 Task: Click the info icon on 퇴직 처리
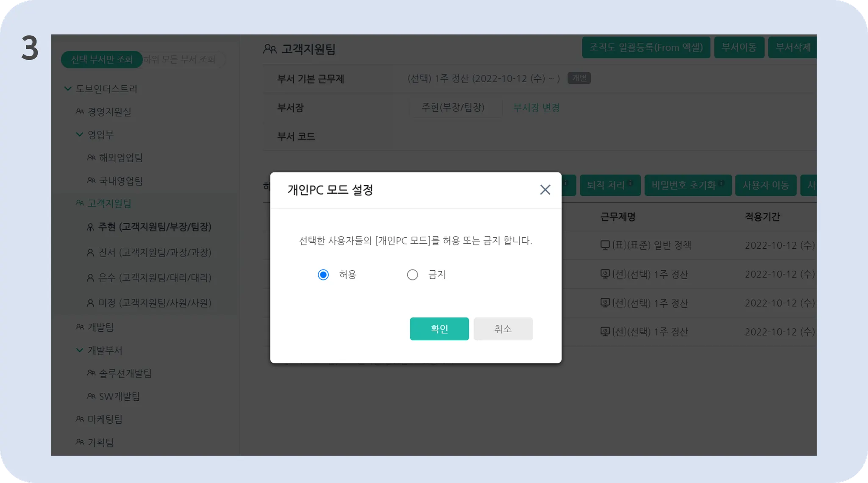coord(630,183)
